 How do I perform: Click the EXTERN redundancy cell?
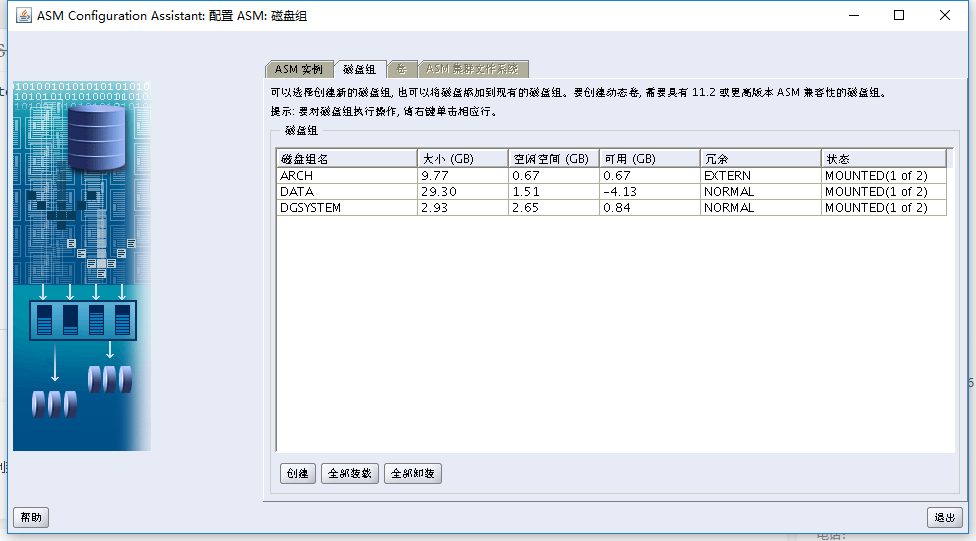(x=760, y=176)
